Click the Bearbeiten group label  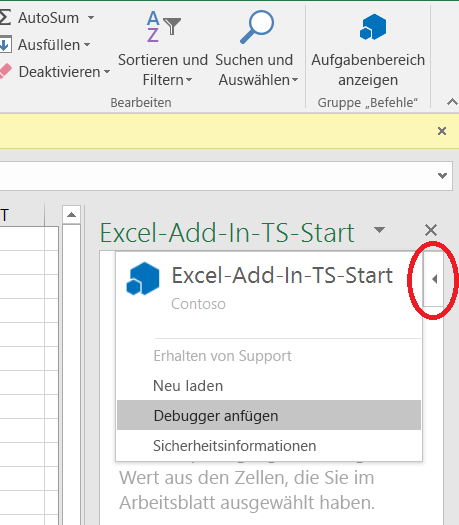[x=141, y=102]
